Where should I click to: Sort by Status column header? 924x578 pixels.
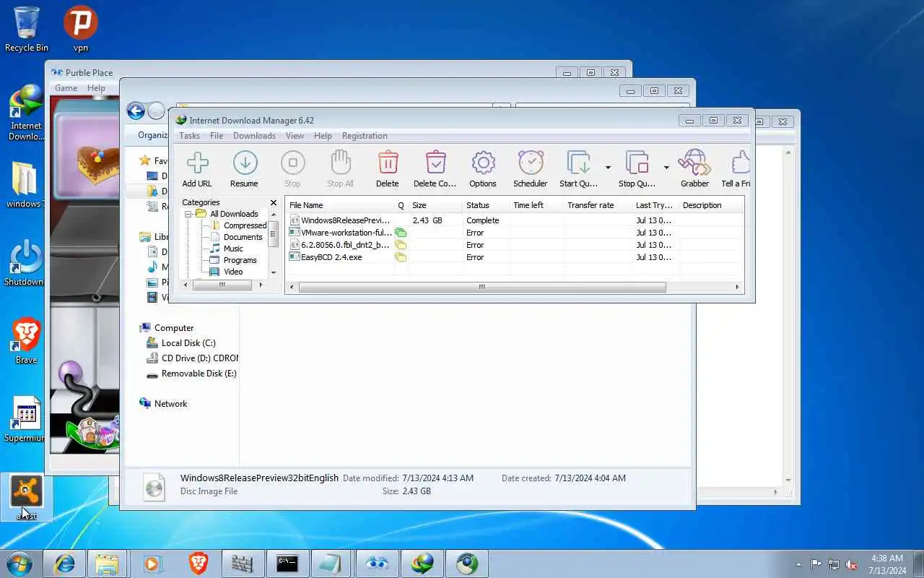point(486,205)
